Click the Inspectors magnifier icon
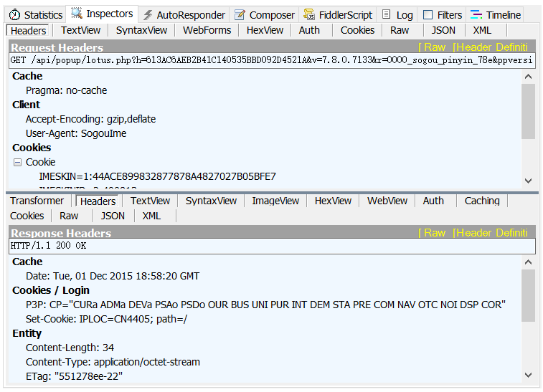543x392 pixels. (x=77, y=14)
